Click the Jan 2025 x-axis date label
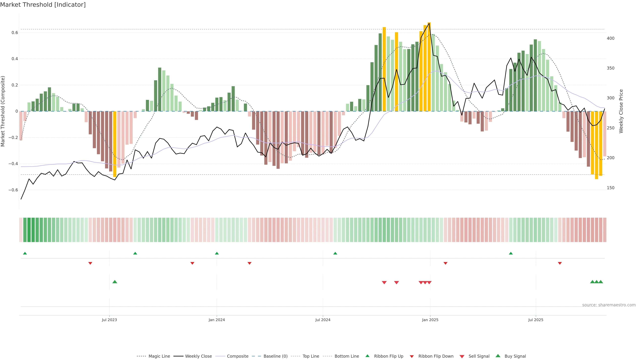Screen dimensions: 644x362 (430, 320)
